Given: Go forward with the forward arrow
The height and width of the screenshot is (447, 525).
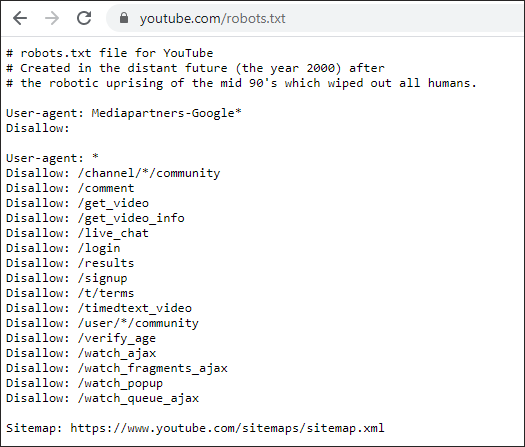Looking at the screenshot, I should [52, 18].
